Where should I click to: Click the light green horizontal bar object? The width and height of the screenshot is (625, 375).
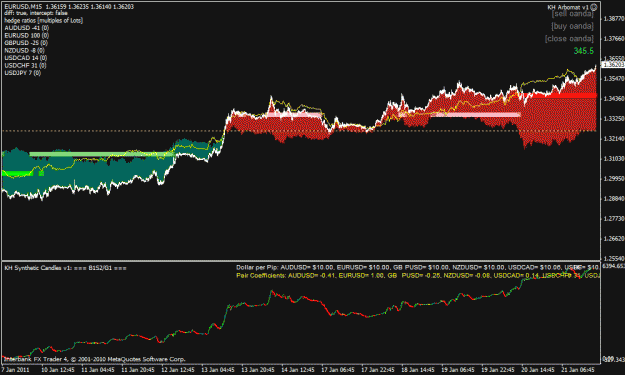click(102, 154)
